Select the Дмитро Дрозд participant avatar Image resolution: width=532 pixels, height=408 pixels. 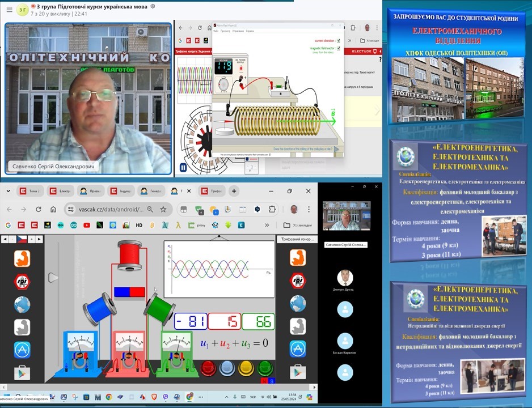(345, 278)
